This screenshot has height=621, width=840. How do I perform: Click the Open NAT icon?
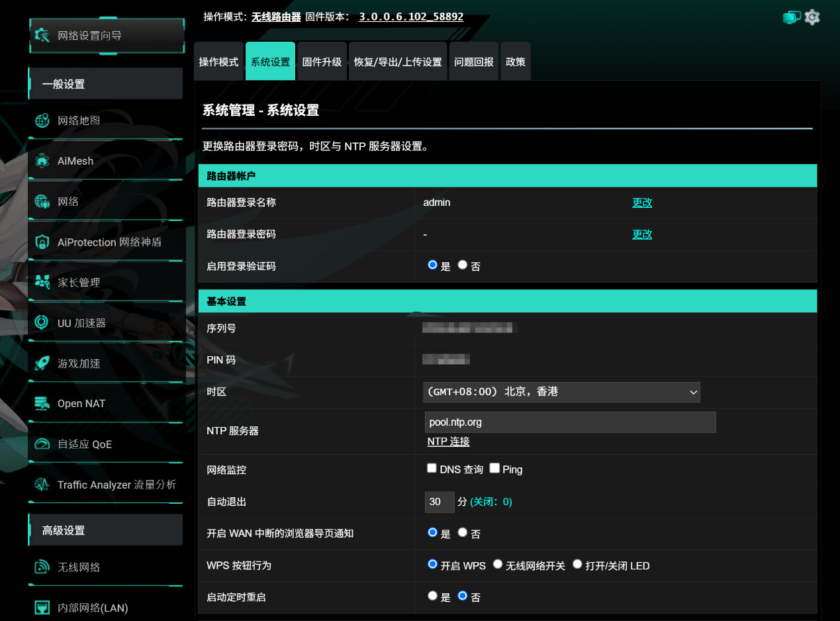[42, 403]
